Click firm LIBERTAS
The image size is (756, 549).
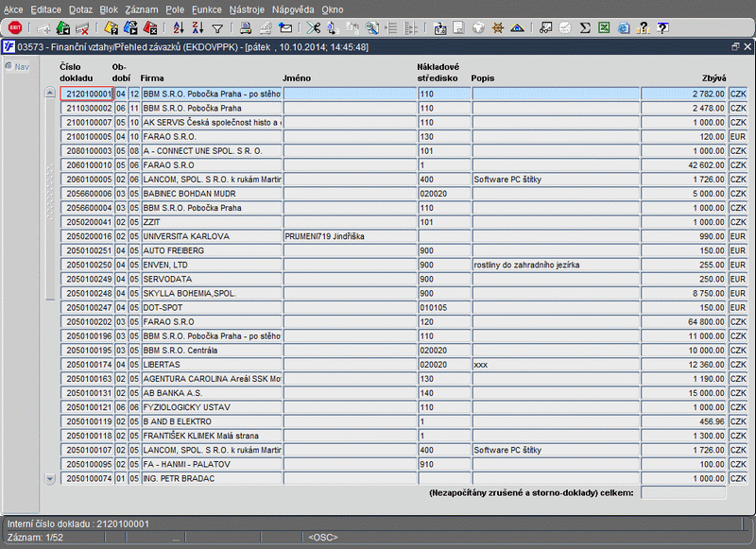pyautogui.click(x=212, y=365)
